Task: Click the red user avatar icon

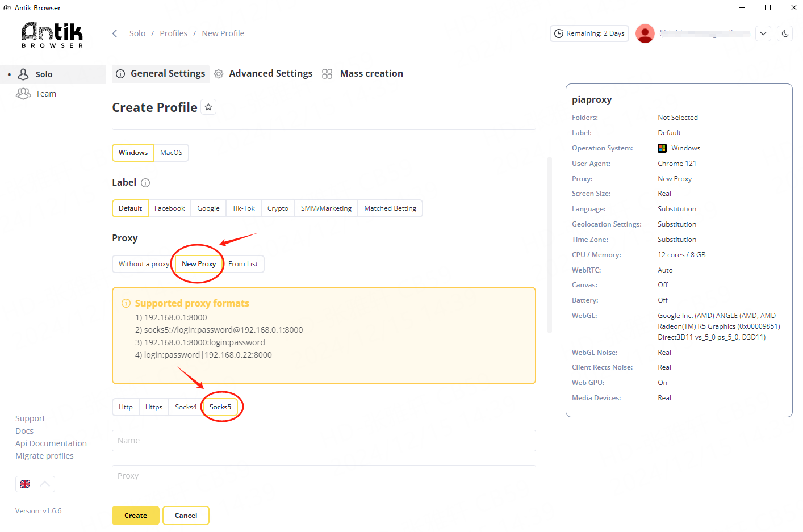Action: (645, 33)
